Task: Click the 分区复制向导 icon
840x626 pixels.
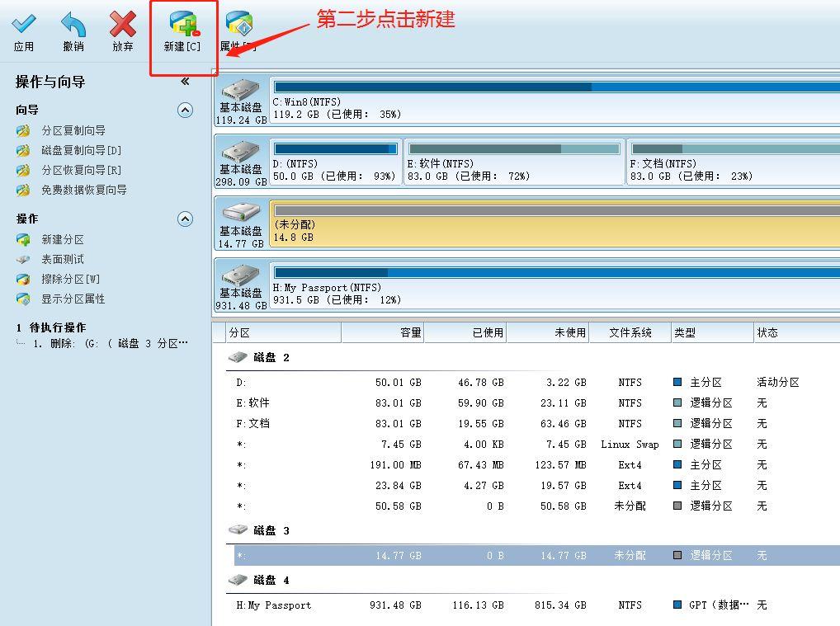Action: pyautogui.click(x=23, y=130)
